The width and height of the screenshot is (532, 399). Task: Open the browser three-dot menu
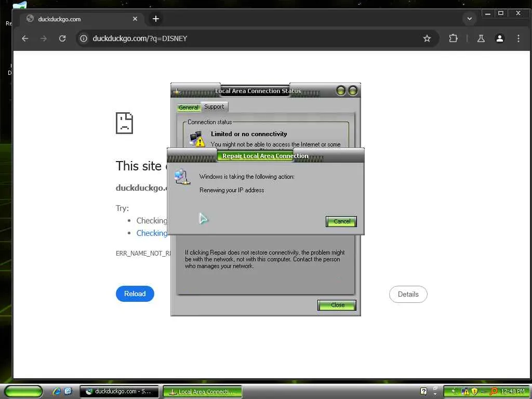[518, 38]
